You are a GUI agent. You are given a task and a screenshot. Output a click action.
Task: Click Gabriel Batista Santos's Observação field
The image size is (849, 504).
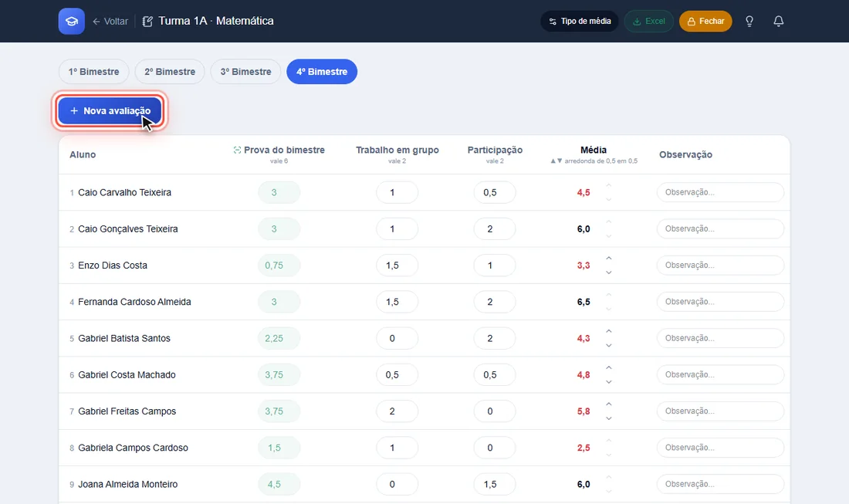point(720,338)
